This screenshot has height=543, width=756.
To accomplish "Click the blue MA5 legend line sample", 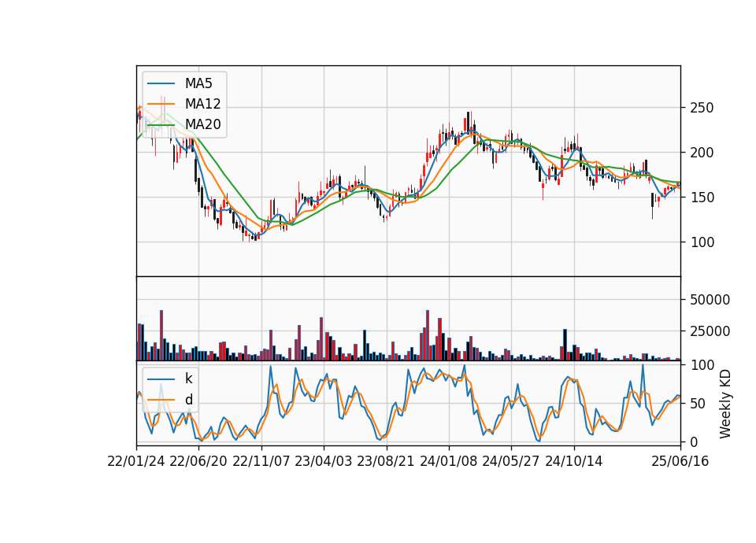I will point(161,83).
